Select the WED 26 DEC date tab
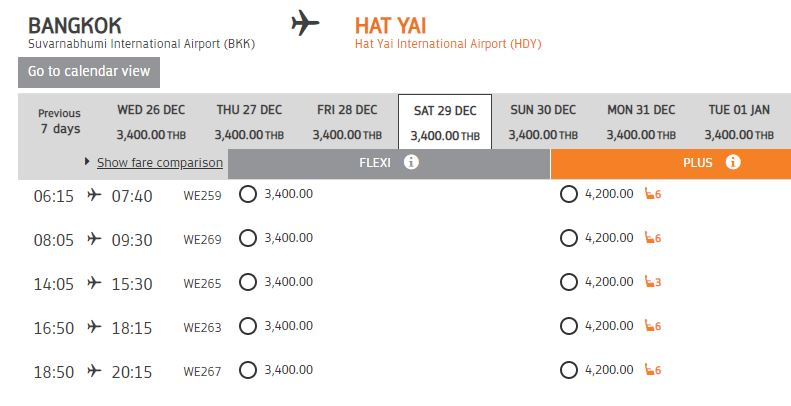 (x=150, y=122)
